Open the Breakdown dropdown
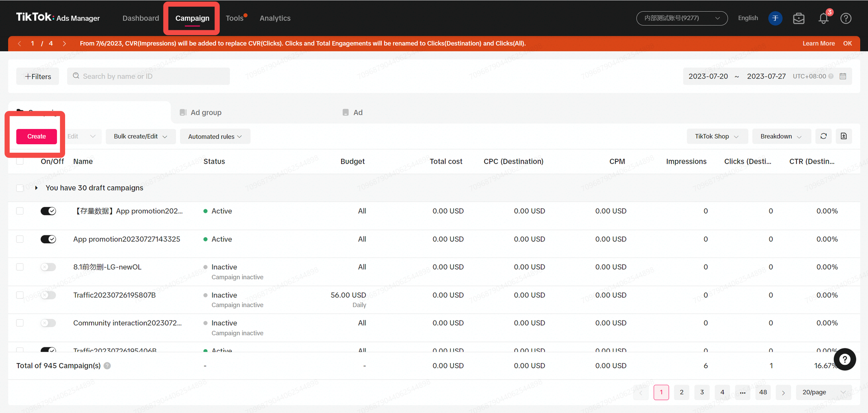Viewport: 868px width, 413px height. pos(780,136)
